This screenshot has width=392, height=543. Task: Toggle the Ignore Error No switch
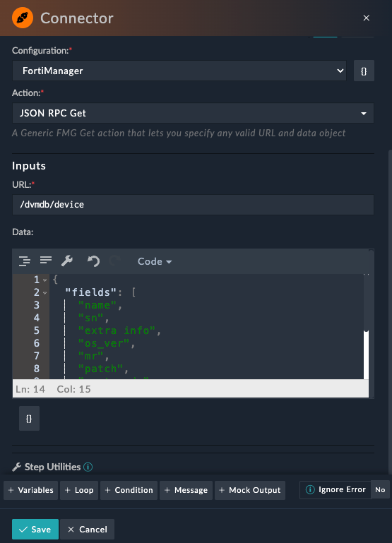pos(380,489)
